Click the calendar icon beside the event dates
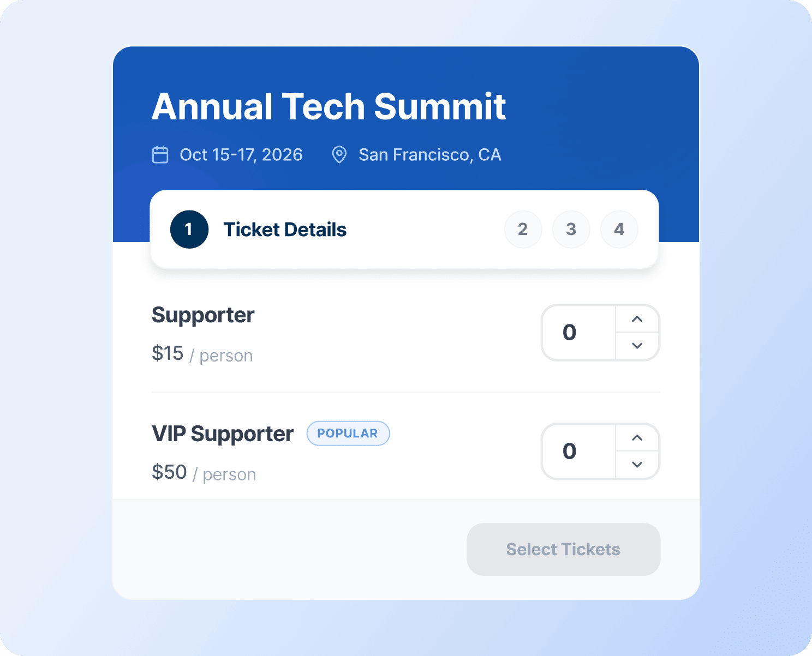812x656 pixels. [160, 155]
